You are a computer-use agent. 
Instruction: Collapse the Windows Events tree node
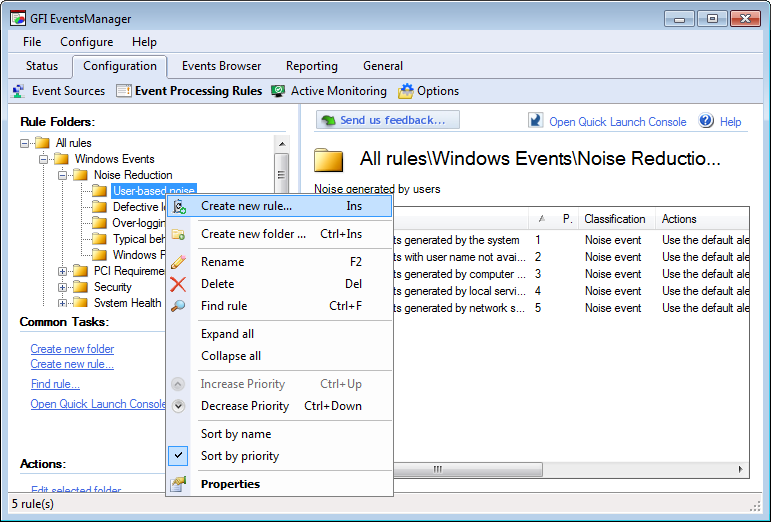click(x=43, y=159)
